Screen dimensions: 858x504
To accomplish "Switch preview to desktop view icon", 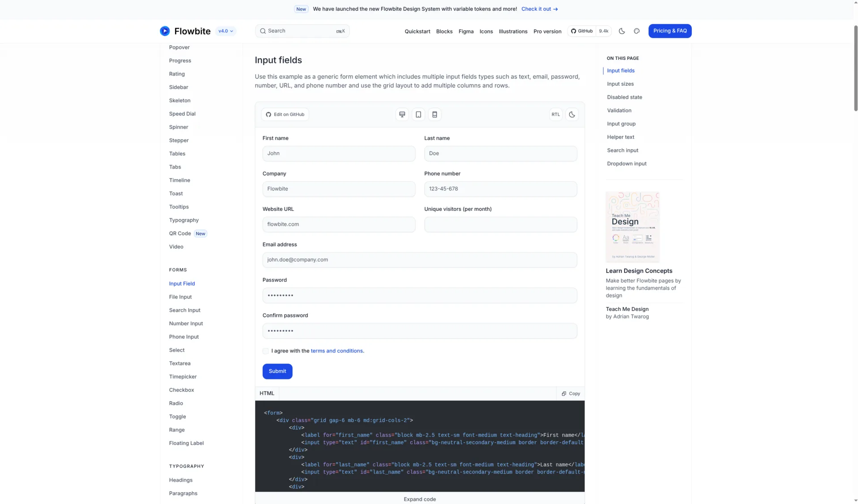I will pos(402,114).
